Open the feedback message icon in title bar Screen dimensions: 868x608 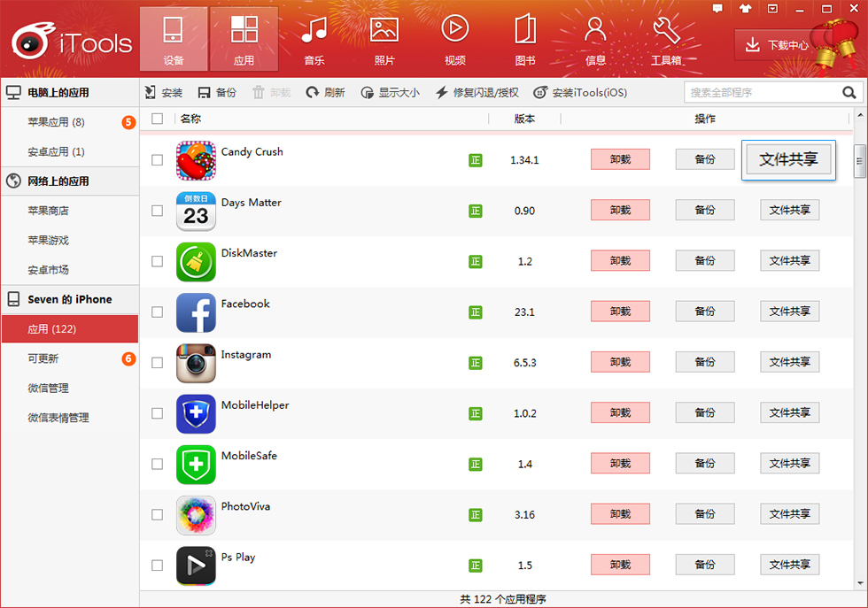[x=717, y=8]
